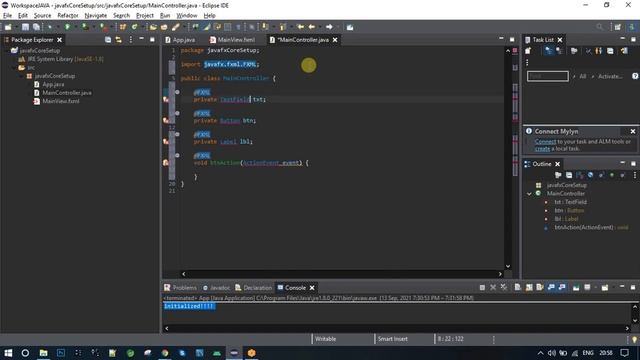The image size is (640, 360).
Task: Open File Explorer from the taskbar
Action: coord(43,353)
